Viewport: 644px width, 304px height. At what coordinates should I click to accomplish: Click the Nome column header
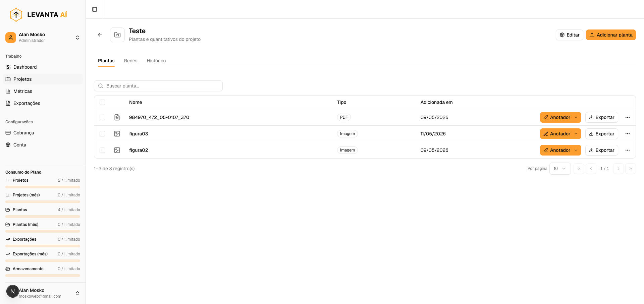click(x=136, y=102)
